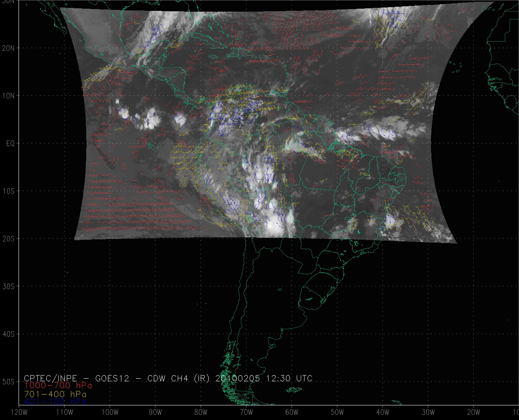Click the 30W longitude label
519x420 pixels.
coord(428,412)
